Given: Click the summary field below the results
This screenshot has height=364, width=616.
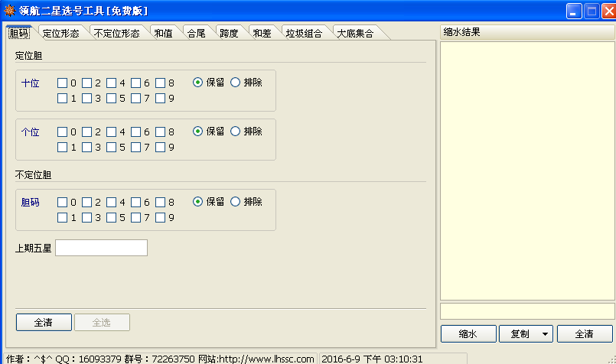Looking at the screenshot, I should tap(527, 311).
